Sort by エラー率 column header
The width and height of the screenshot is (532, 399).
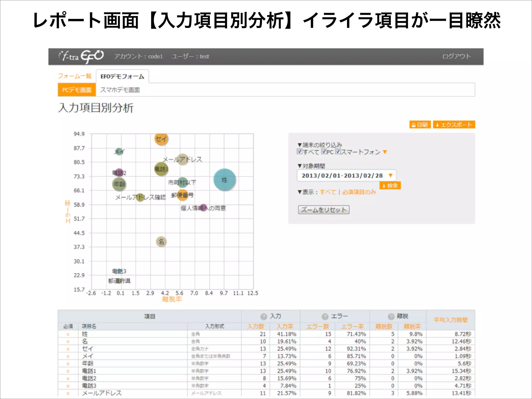tap(352, 327)
